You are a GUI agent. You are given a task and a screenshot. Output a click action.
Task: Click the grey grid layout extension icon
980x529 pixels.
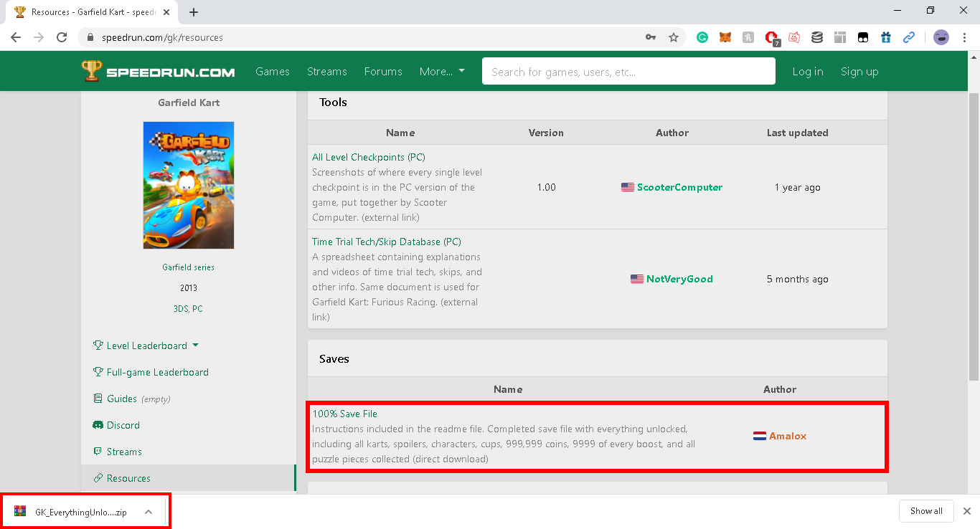pos(840,37)
